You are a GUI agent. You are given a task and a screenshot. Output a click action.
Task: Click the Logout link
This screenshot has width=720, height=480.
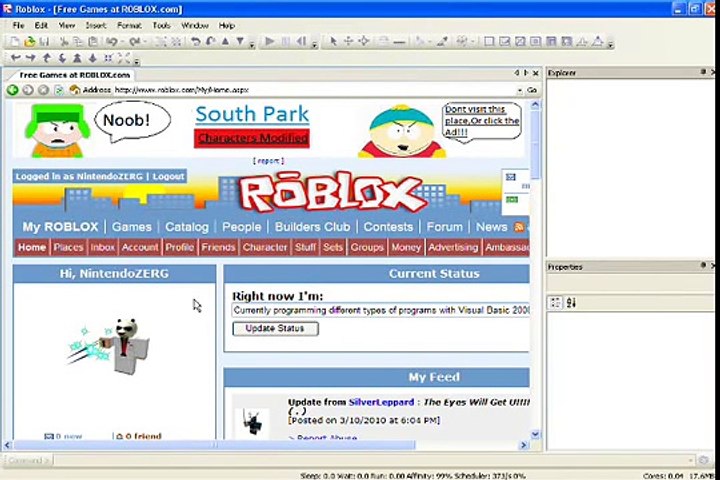[x=168, y=176]
